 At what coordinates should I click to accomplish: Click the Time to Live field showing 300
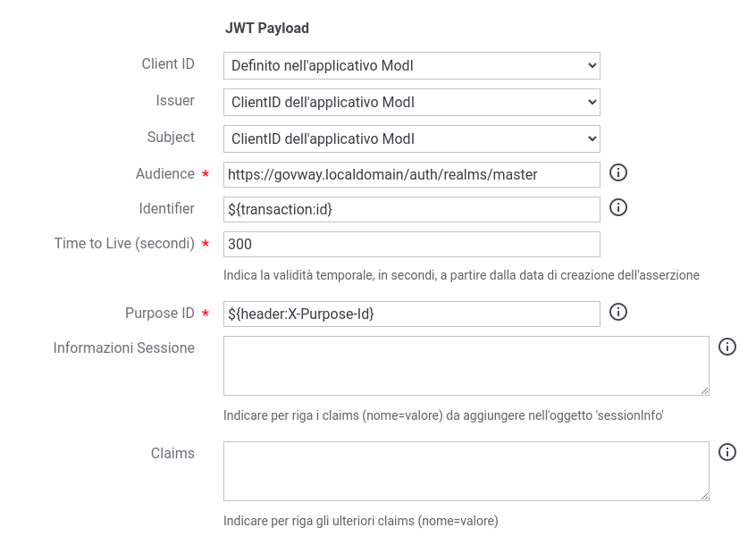(x=411, y=244)
